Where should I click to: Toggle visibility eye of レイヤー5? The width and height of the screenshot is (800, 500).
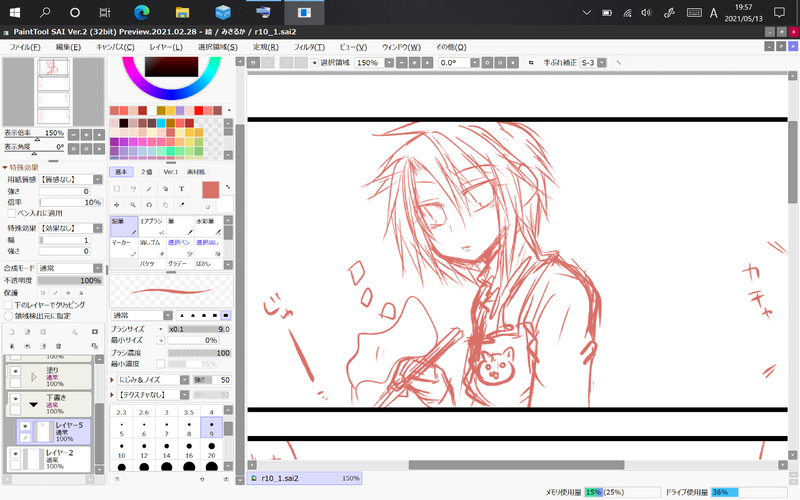coord(25,426)
